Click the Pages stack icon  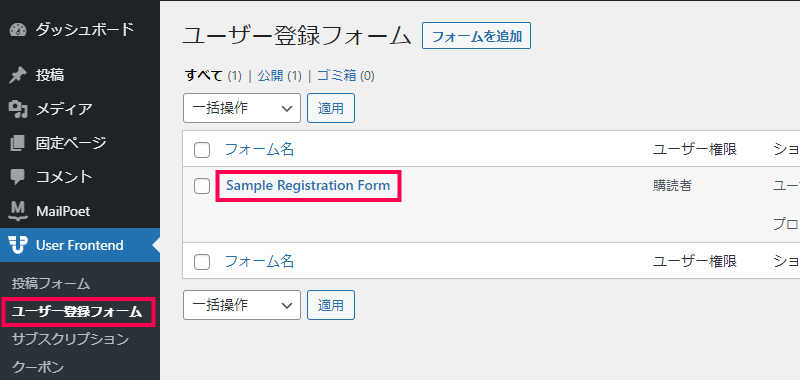coord(18,143)
